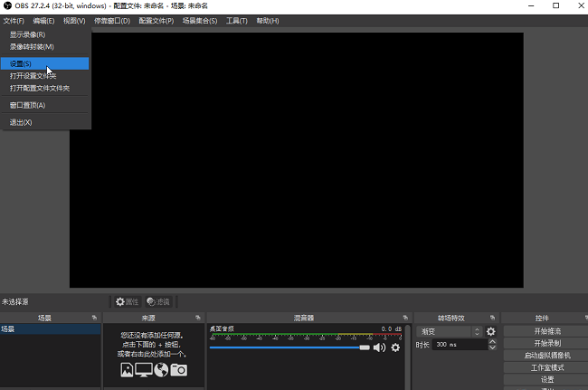The height and width of the screenshot is (390, 588).
Task: Click Start Streaming (开始推流) button
Action: [x=545, y=332]
